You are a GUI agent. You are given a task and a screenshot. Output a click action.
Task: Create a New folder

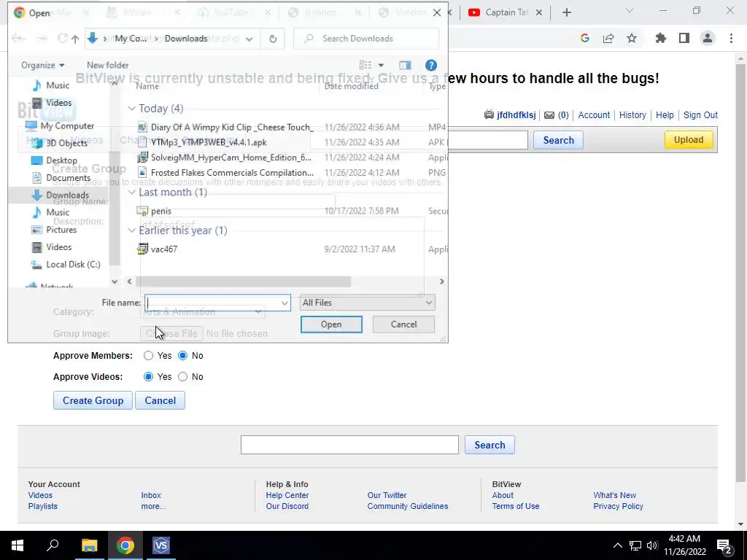tap(108, 65)
